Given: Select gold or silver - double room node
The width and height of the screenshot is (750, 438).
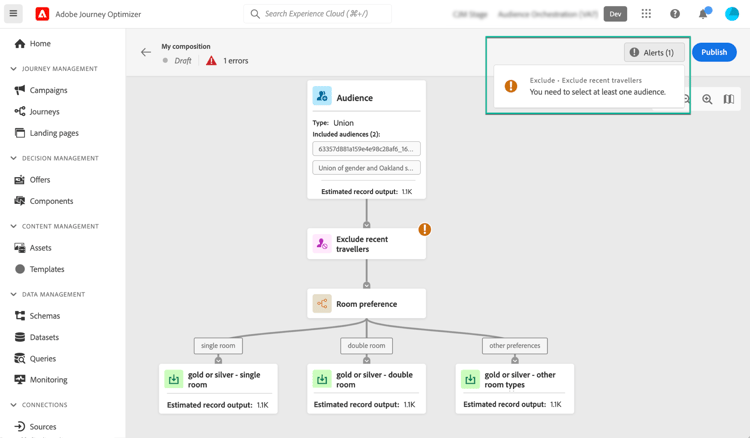Looking at the screenshot, I should click(366, 389).
